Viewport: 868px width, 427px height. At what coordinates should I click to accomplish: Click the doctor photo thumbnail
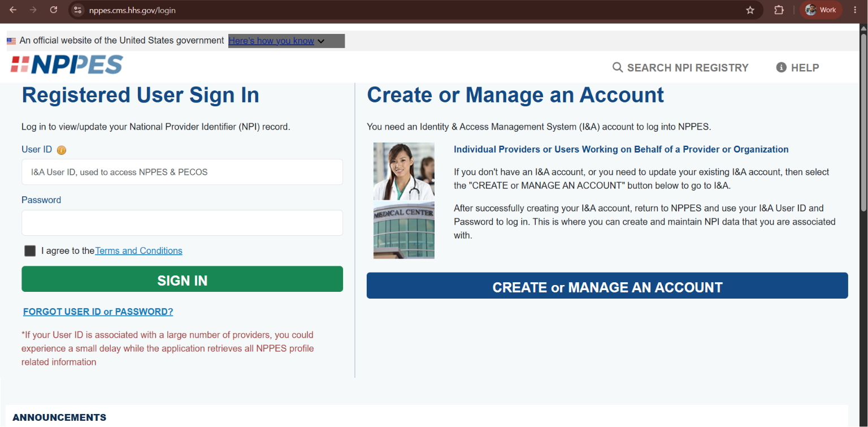coord(404,171)
